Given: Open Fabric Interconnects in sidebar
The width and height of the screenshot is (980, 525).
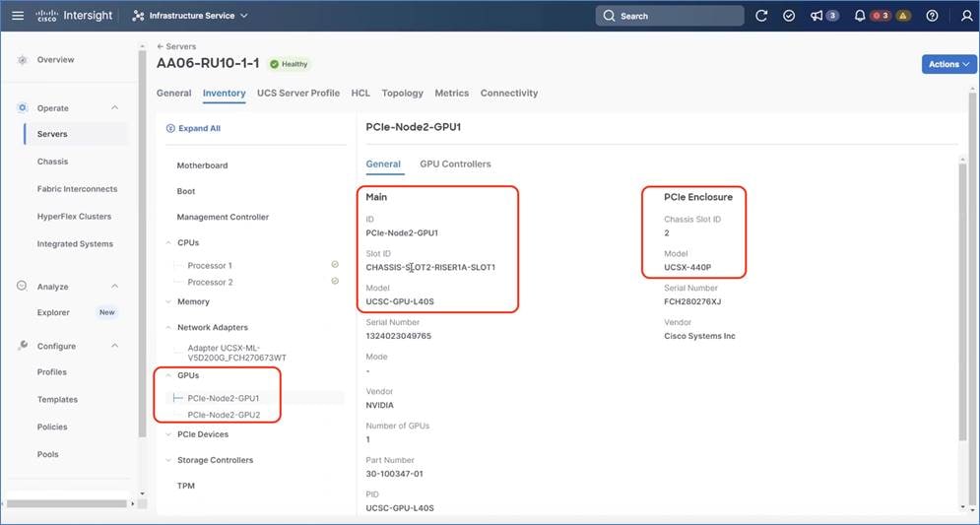Looking at the screenshot, I should (77, 189).
